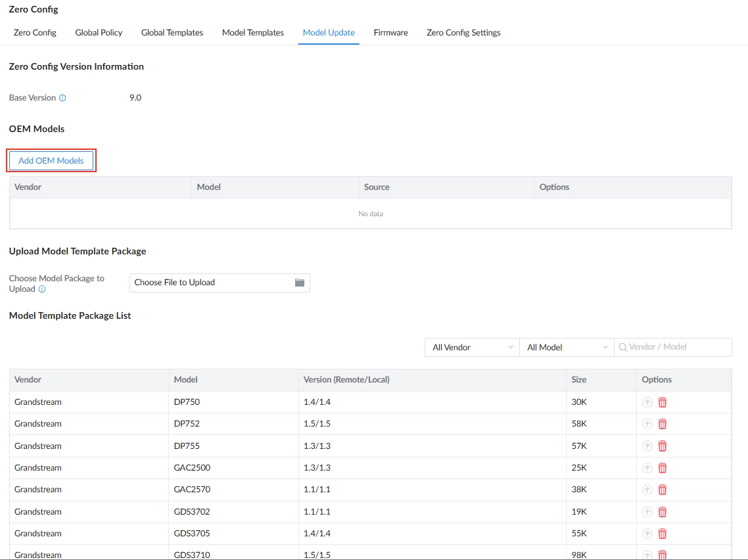This screenshot has width=748, height=560.
Task: Open the All Vendor dropdown
Action: (472, 347)
